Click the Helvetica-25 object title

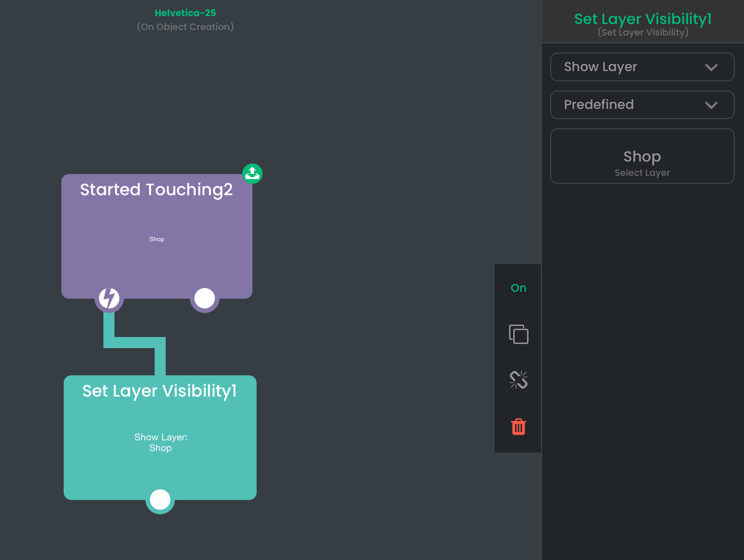pos(185,13)
